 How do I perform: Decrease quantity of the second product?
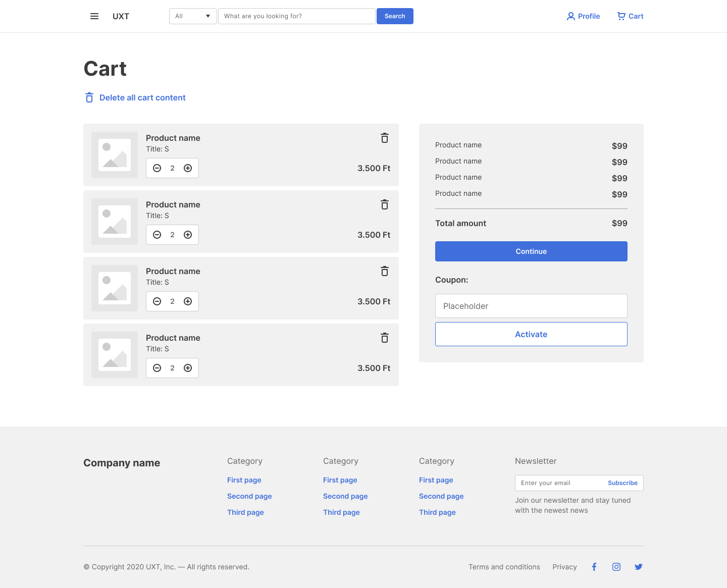pyautogui.click(x=157, y=235)
